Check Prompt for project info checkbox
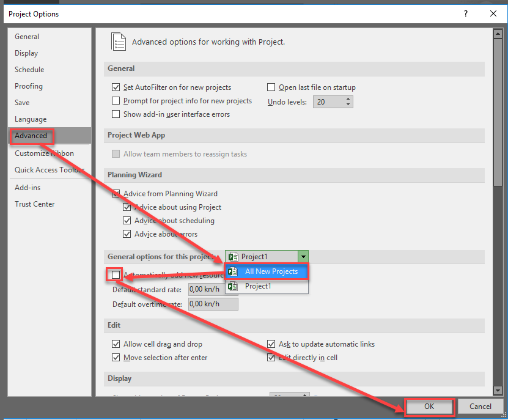 (x=116, y=101)
